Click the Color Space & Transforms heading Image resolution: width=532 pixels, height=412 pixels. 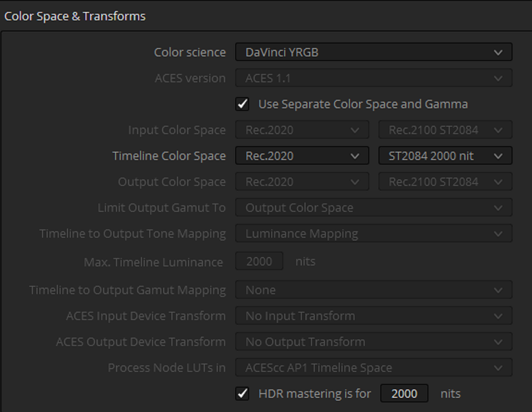[75, 16]
